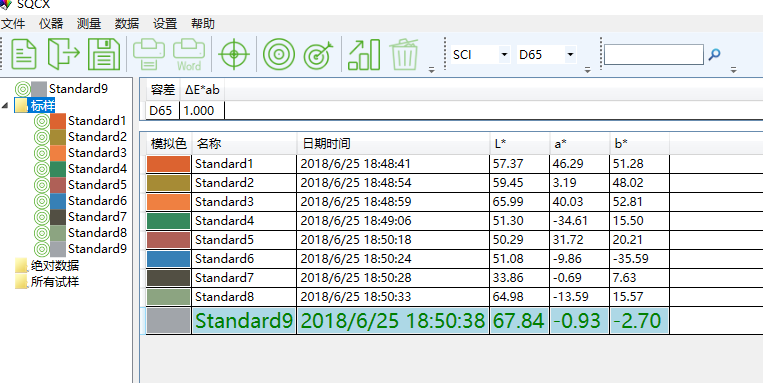Click orange swatch in Standard1 table row

(x=168, y=164)
